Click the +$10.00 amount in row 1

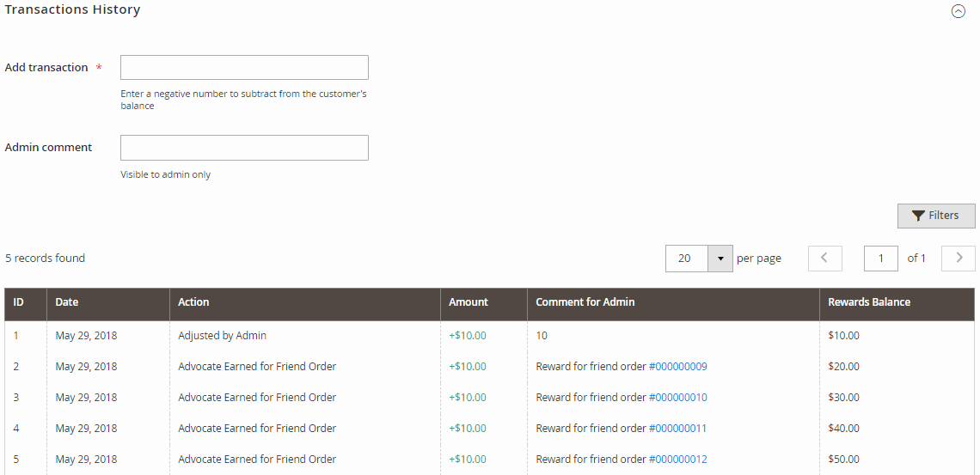coord(468,335)
